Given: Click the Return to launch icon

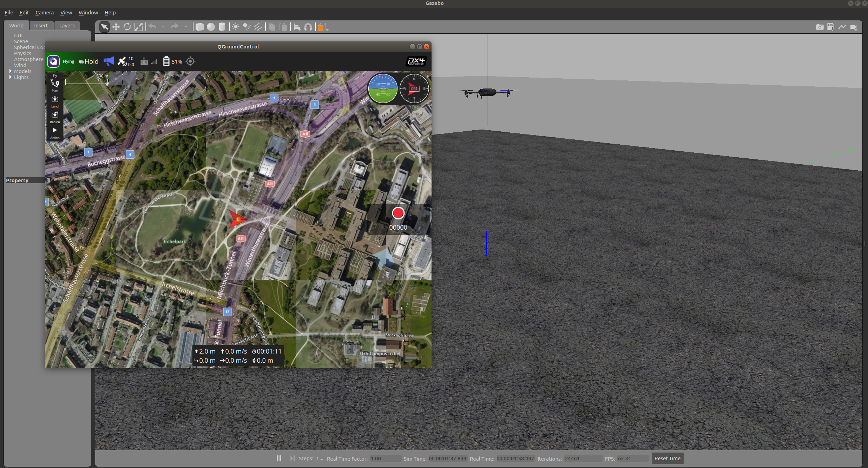Looking at the screenshot, I should point(55,117).
